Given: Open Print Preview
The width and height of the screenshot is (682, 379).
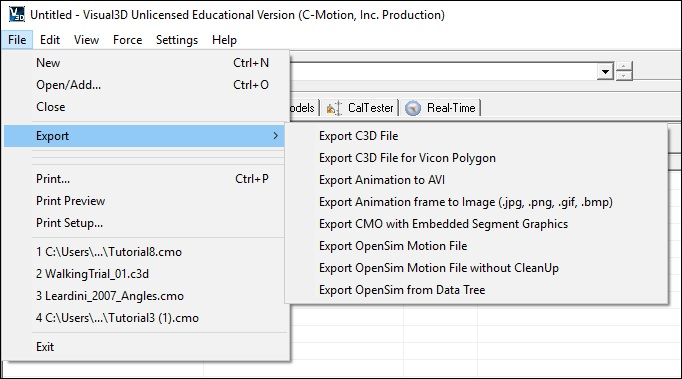Looking at the screenshot, I should click(146, 201).
